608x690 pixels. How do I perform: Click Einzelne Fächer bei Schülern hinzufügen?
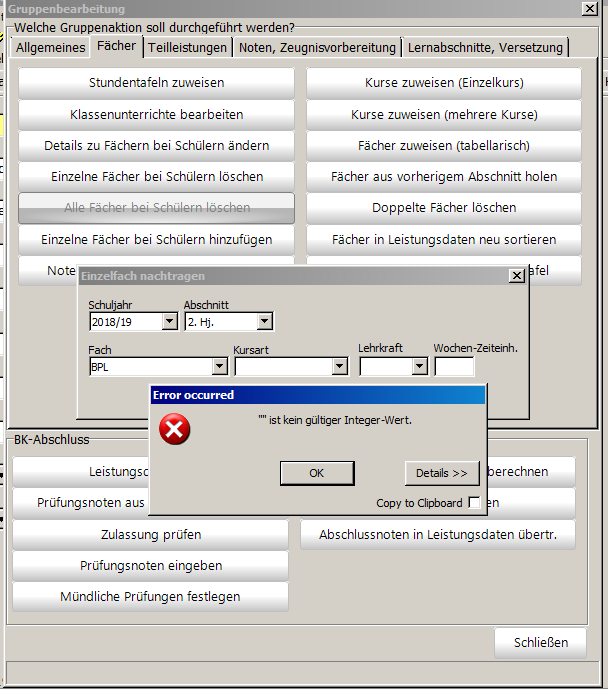[x=156, y=239]
